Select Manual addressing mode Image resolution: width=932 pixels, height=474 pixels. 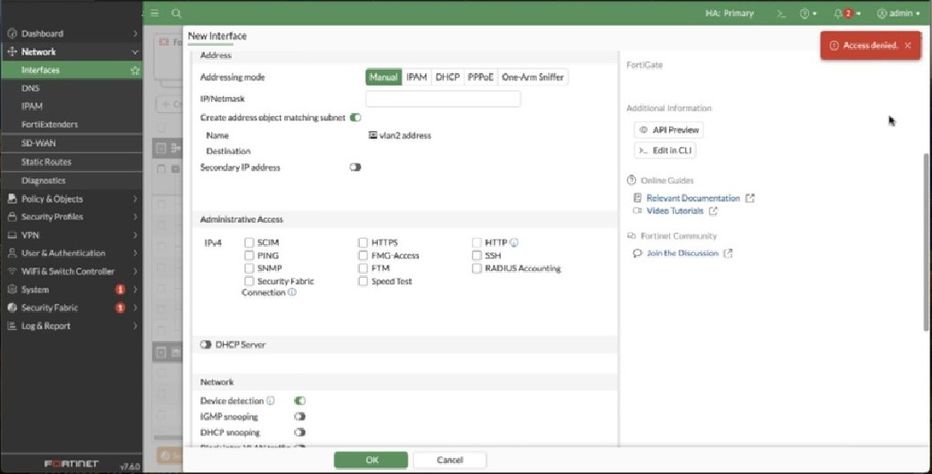click(383, 77)
